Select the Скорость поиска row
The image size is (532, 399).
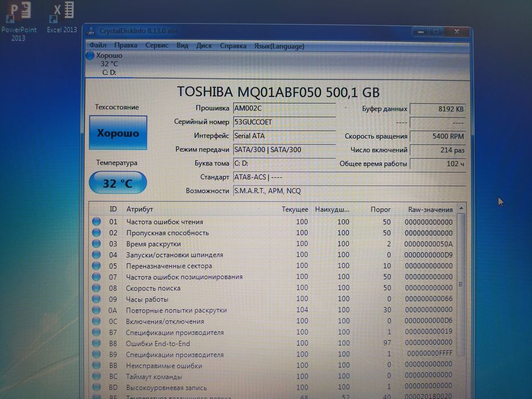click(x=273, y=288)
